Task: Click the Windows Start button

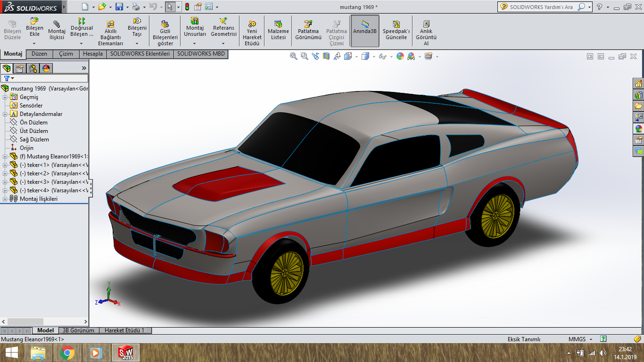Action: pyautogui.click(x=11, y=352)
